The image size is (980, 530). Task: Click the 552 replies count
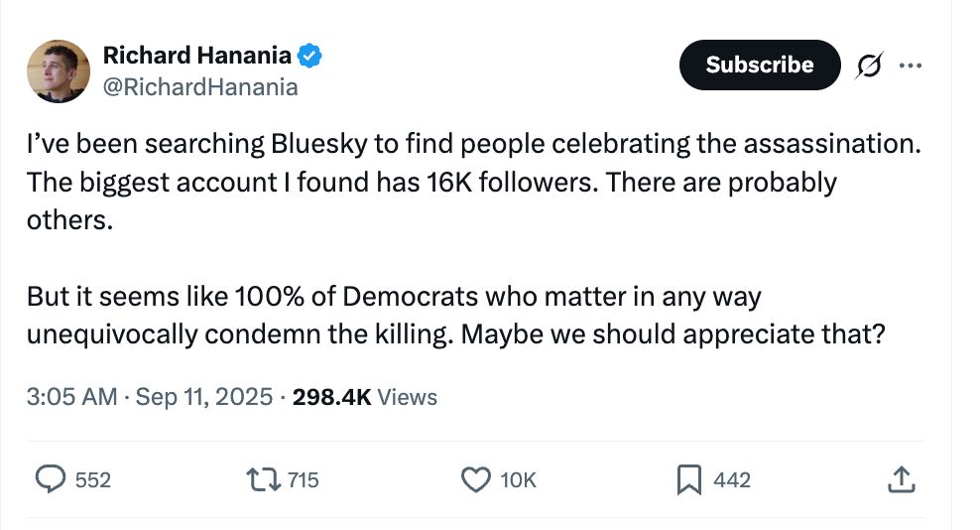coord(93,480)
